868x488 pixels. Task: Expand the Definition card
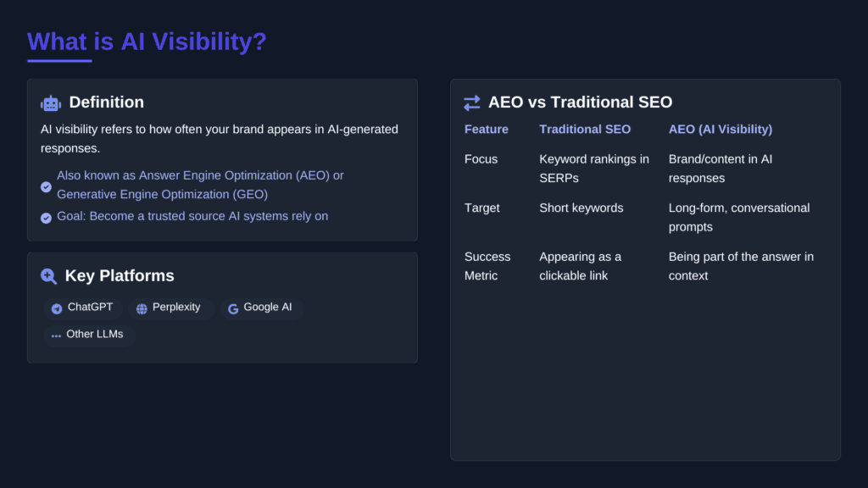pyautogui.click(x=222, y=158)
